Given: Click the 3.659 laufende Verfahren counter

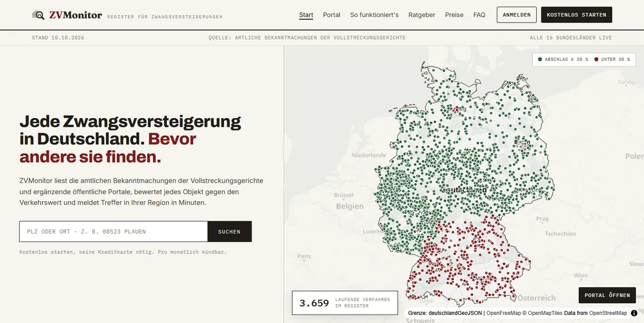Looking at the screenshot, I should click(345, 303).
